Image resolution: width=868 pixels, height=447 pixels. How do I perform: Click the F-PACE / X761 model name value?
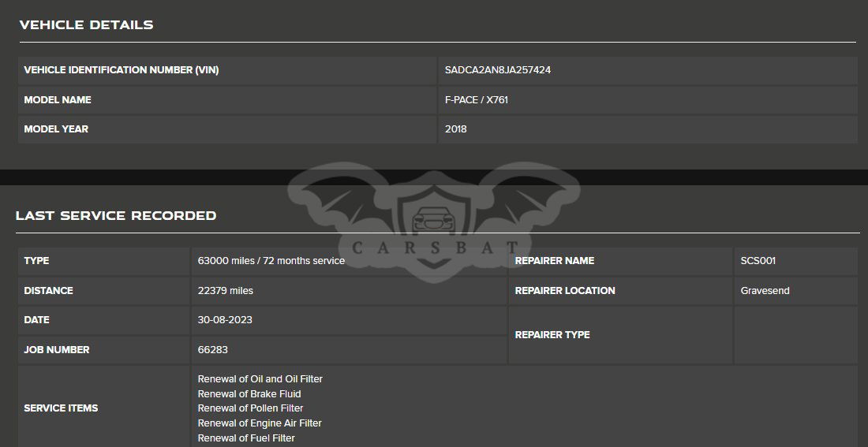tap(476, 100)
